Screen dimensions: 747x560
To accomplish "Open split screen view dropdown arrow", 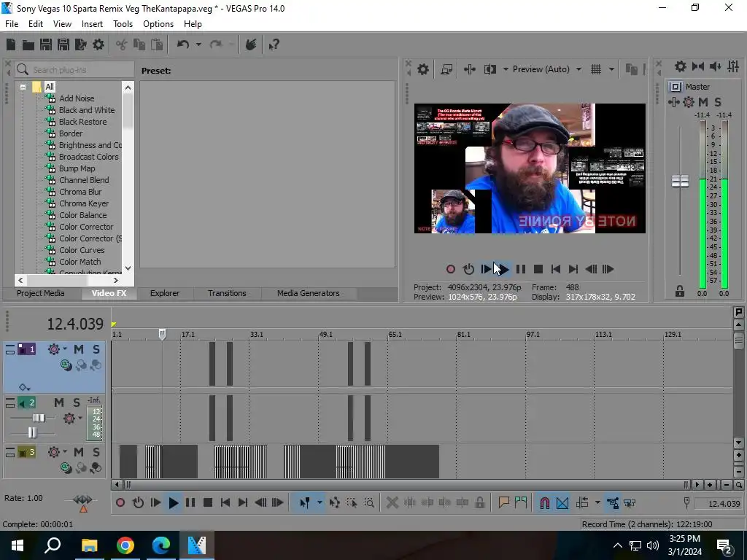I will point(506,69).
